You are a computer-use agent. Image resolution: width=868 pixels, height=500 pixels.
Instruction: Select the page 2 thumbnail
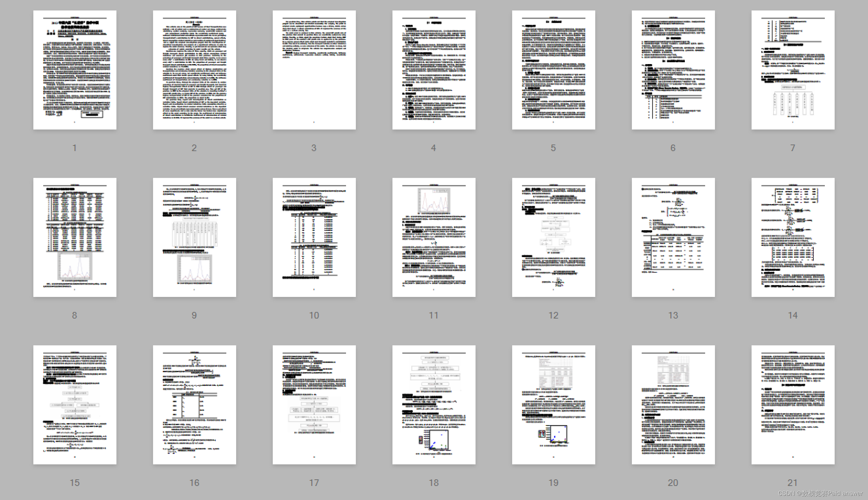(194, 70)
